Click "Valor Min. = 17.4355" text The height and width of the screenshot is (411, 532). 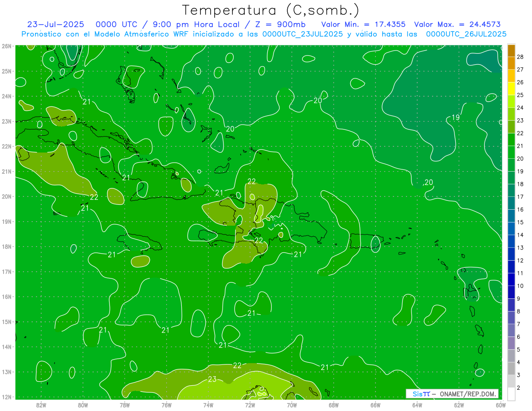coord(363,24)
